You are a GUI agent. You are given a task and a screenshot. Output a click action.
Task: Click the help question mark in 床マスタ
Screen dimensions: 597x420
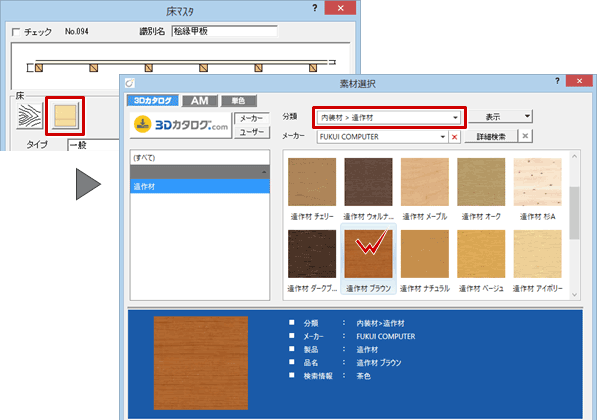pyautogui.click(x=314, y=8)
